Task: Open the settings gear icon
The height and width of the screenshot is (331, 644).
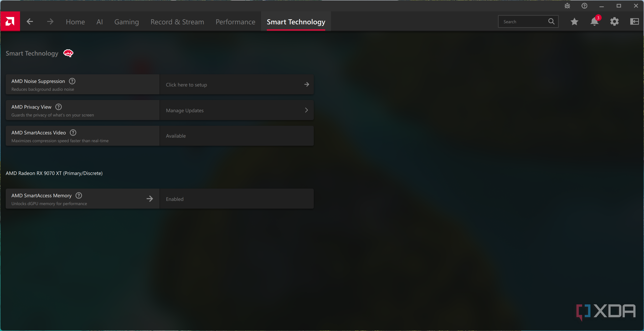Action: pos(614,22)
